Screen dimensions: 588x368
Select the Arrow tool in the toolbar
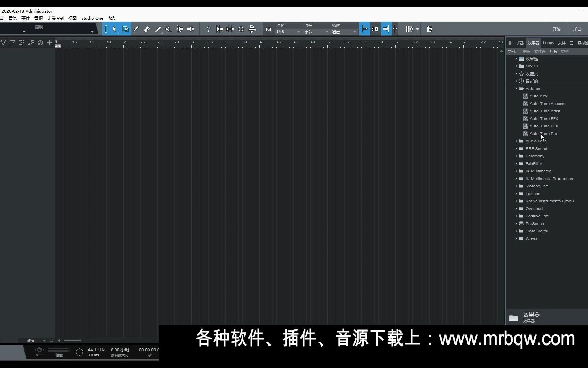click(x=114, y=29)
